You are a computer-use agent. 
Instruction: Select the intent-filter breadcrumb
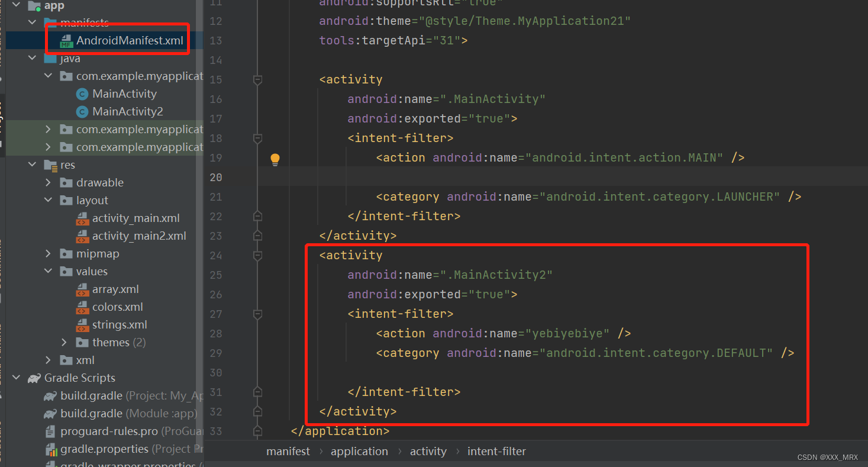point(496,451)
